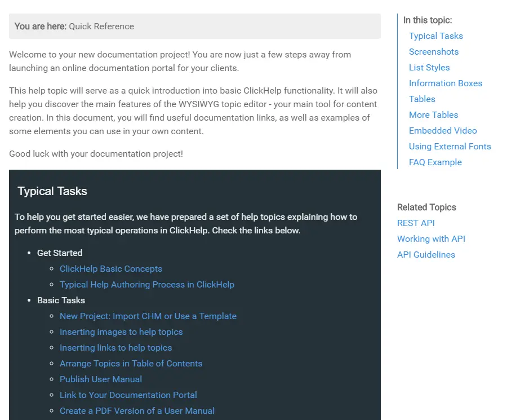
Task: Open the API Guidelines related topic
Action: pyautogui.click(x=425, y=255)
